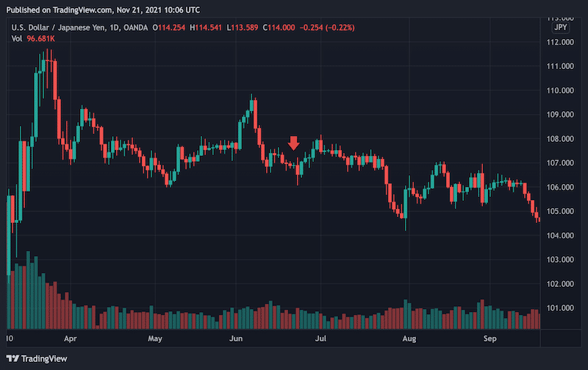The image size is (588, 370).
Task: Click the TradingView brand name text
Action: [43, 358]
